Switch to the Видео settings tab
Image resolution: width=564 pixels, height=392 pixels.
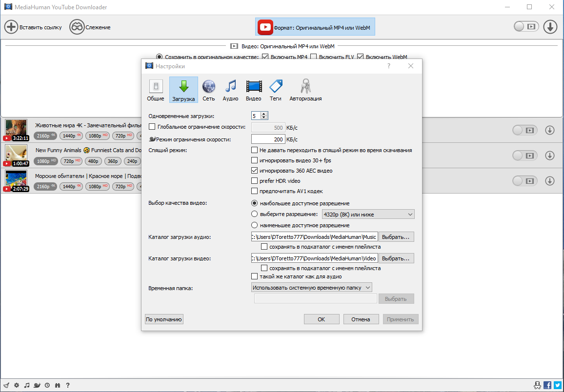coord(254,90)
